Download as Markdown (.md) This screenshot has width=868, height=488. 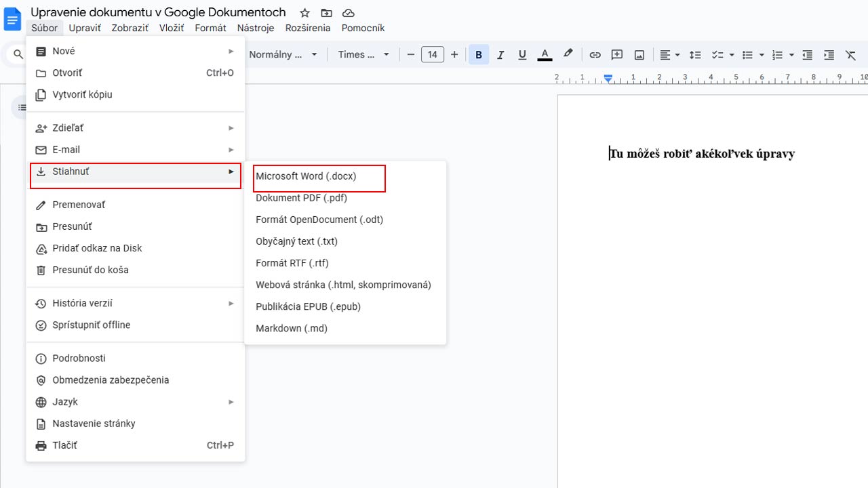point(345,328)
